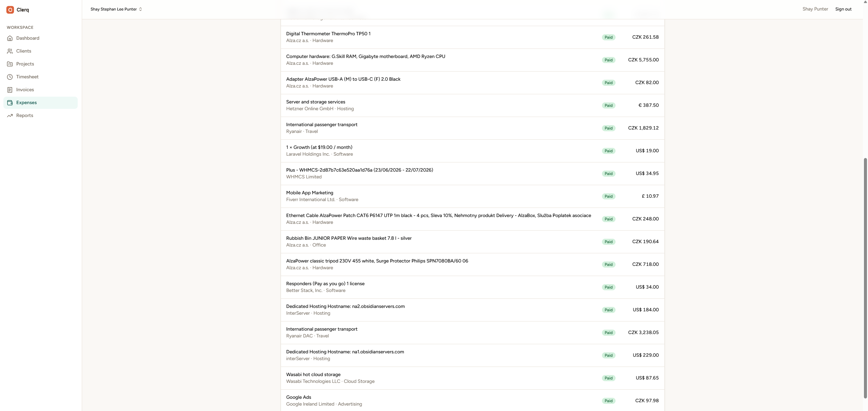The width and height of the screenshot is (868, 411).
Task: Select the Adapter AlzaPower USB-A to USB-C expense
Action: (x=472, y=83)
